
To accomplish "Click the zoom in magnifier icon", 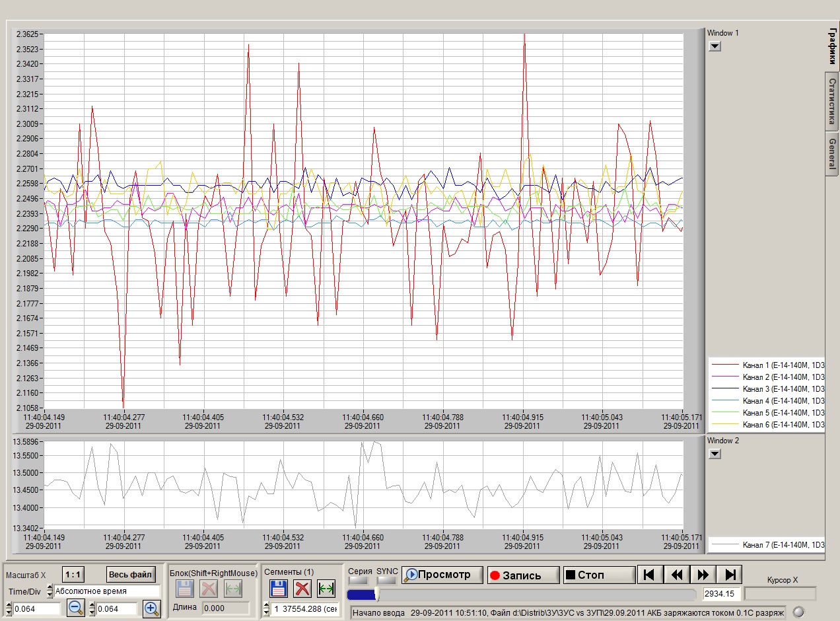I will [x=152, y=608].
